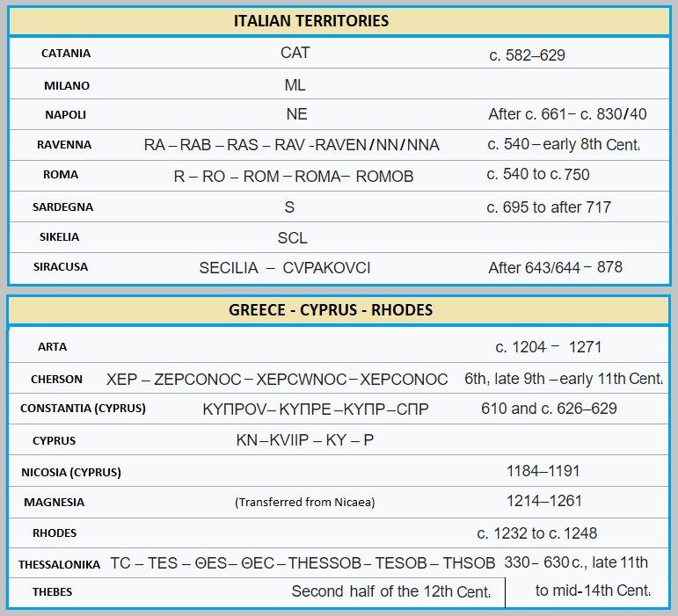Select the CONSTANTIA (CYPRUS) label
This screenshot has height=616, width=678.
[83, 409]
